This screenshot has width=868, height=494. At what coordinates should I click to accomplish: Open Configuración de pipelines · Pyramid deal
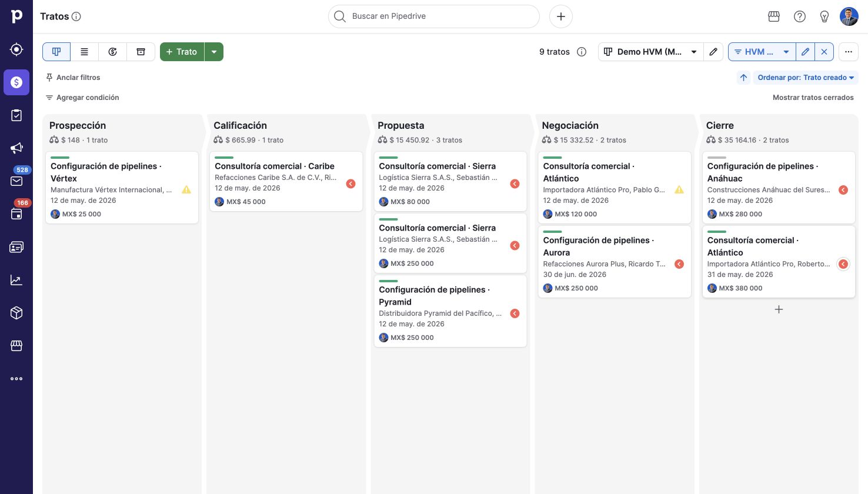pyautogui.click(x=450, y=311)
